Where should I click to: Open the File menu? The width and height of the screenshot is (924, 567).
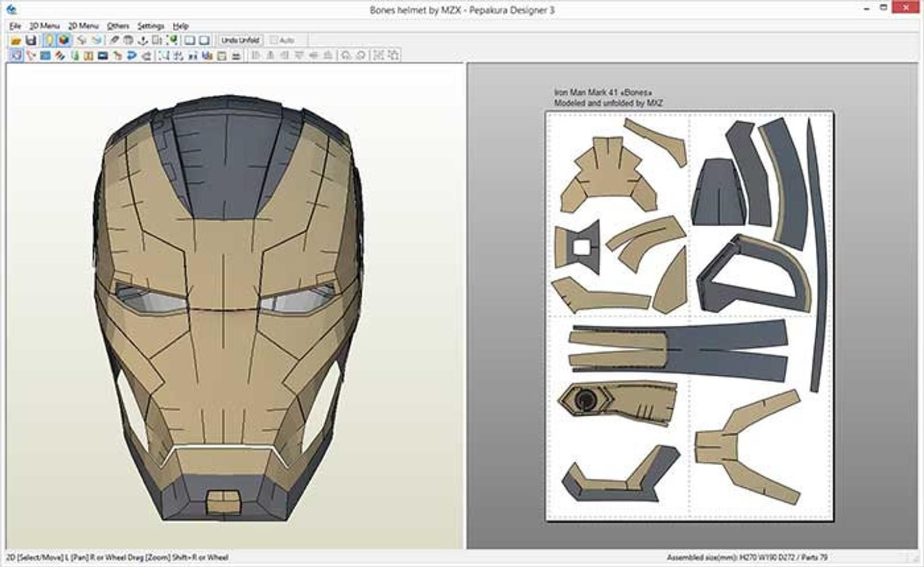click(x=15, y=26)
